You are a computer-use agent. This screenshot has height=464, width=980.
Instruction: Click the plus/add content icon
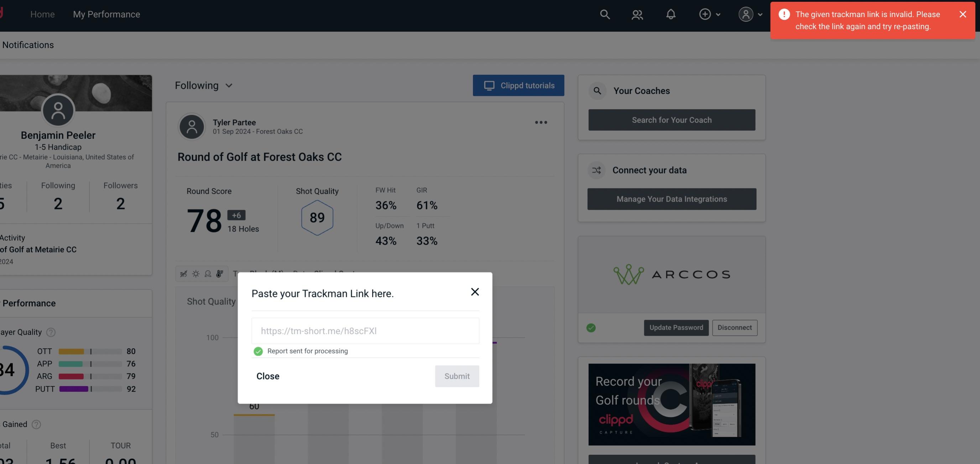click(x=705, y=14)
